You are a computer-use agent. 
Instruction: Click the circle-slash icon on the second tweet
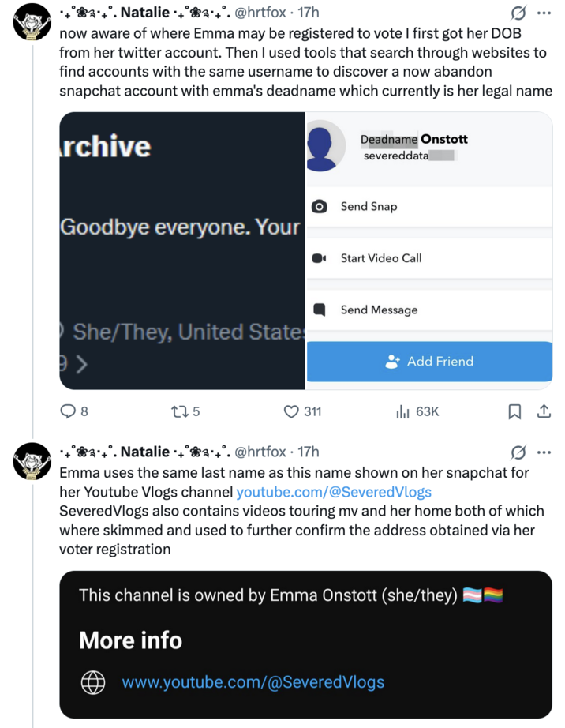pyautogui.click(x=518, y=452)
